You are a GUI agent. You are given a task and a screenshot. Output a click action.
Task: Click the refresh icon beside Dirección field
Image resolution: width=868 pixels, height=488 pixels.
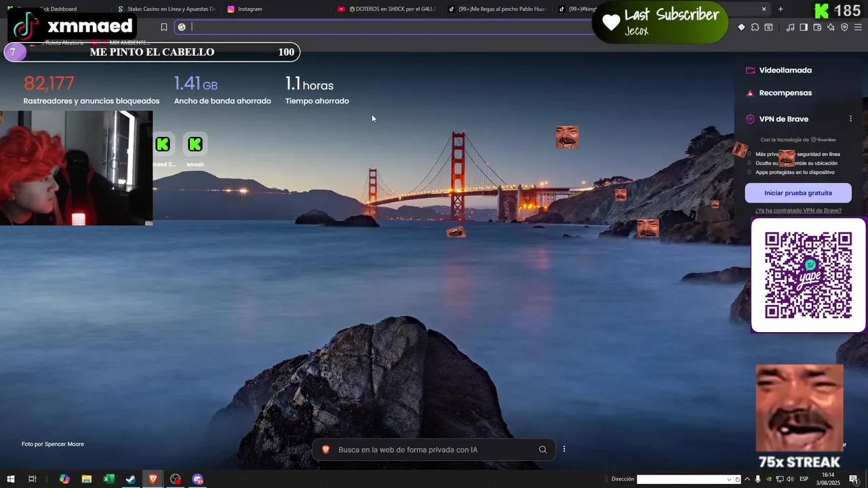point(737,479)
